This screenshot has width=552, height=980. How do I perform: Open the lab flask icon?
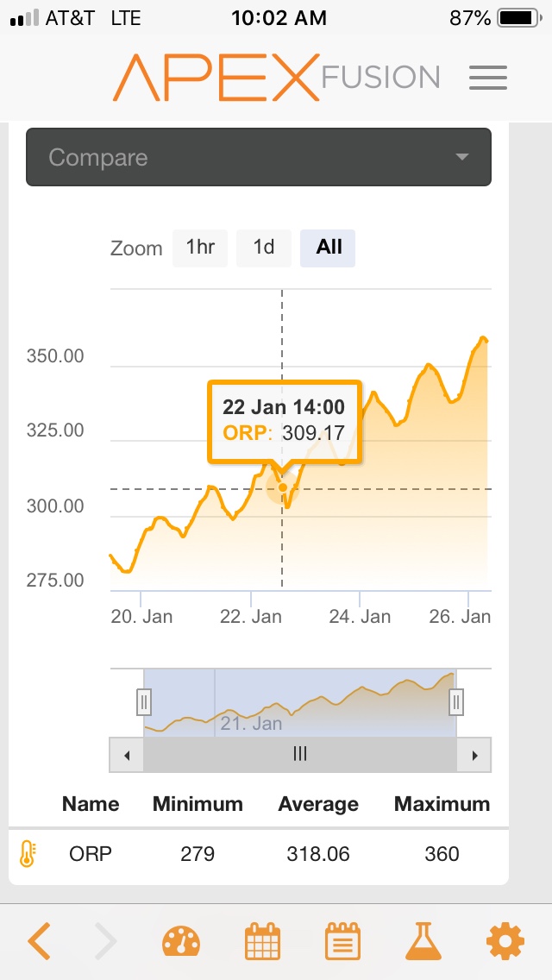tap(423, 940)
